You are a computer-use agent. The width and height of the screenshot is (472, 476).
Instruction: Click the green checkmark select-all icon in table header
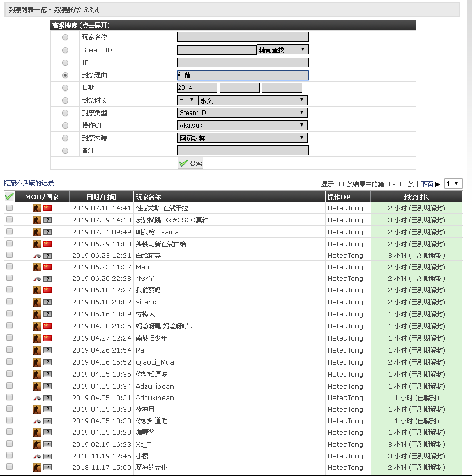pyautogui.click(x=9, y=197)
